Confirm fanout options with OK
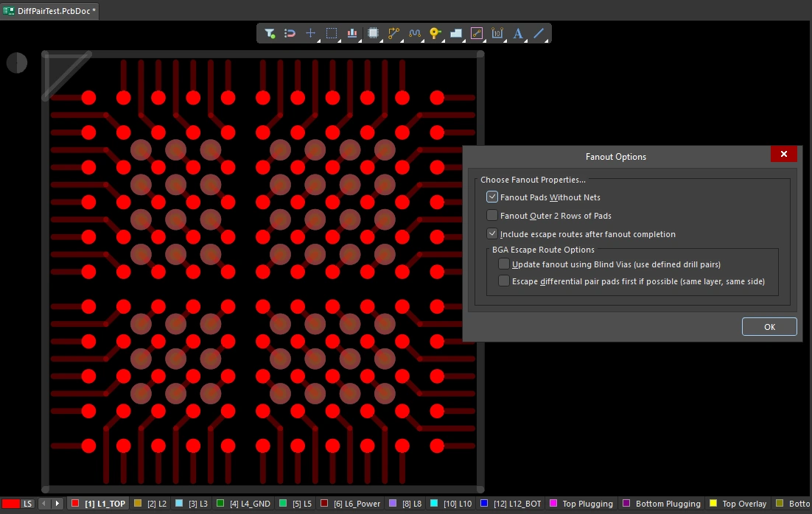The height and width of the screenshot is (514, 812). [x=769, y=326]
